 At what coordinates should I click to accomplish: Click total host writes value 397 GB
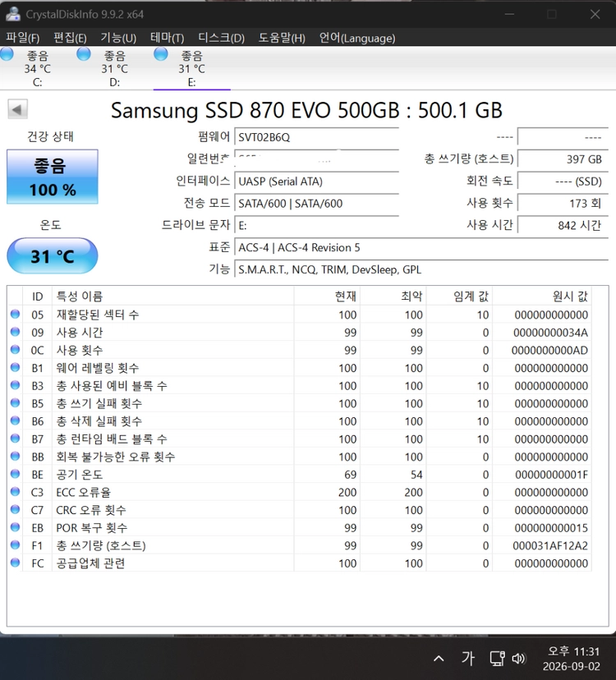click(563, 159)
